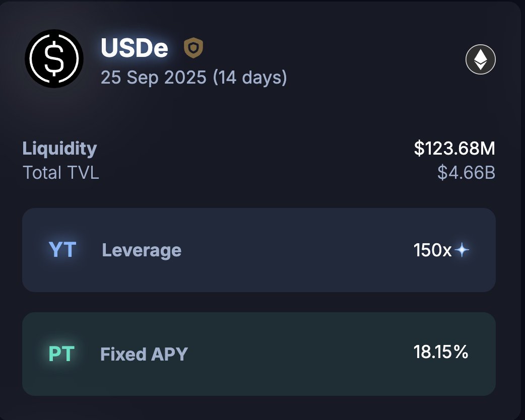The width and height of the screenshot is (525, 420).
Task: Click the 150x leverage value
Action: pyautogui.click(x=432, y=250)
